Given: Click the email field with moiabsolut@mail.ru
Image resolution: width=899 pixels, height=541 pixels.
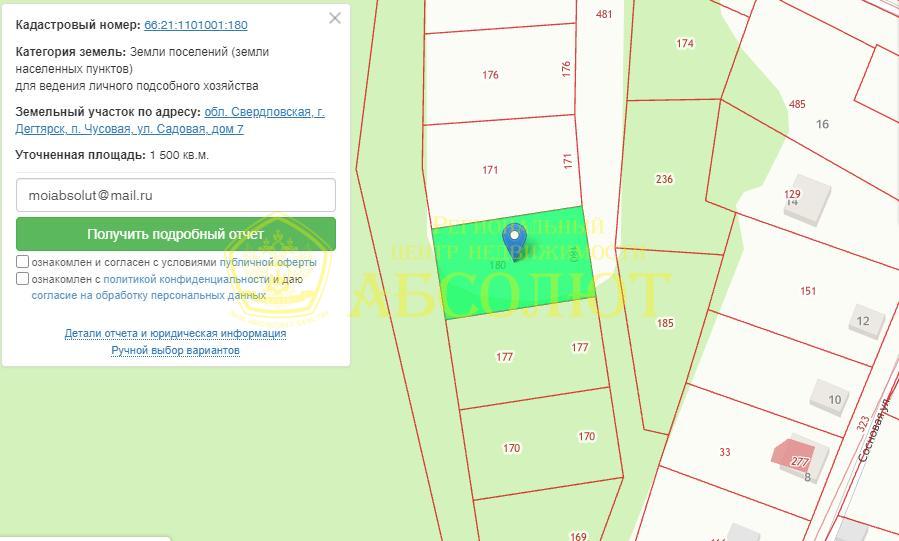Looking at the screenshot, I should 175,195.
